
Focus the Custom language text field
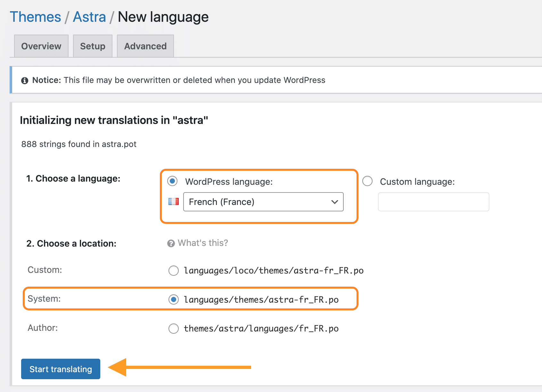coord(433,202)
